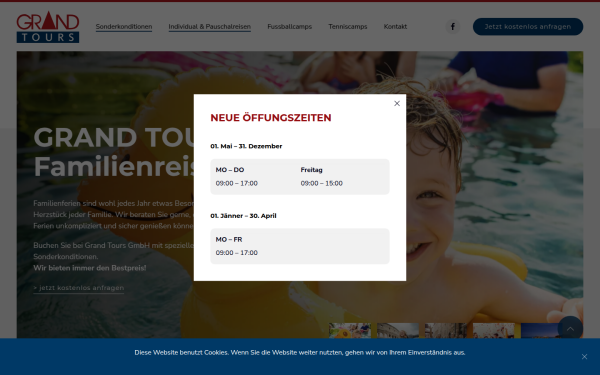The height and width of the screenshot is (375, 600).
Task: Click the NEUE ÖFFUNGSZEITEN heading
Action: click(271, 117)
